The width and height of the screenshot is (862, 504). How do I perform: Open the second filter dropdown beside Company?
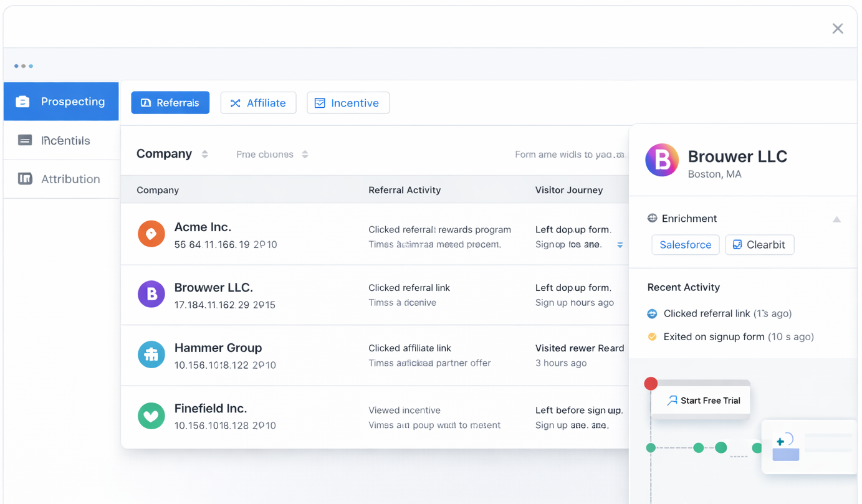click(305, 155)
